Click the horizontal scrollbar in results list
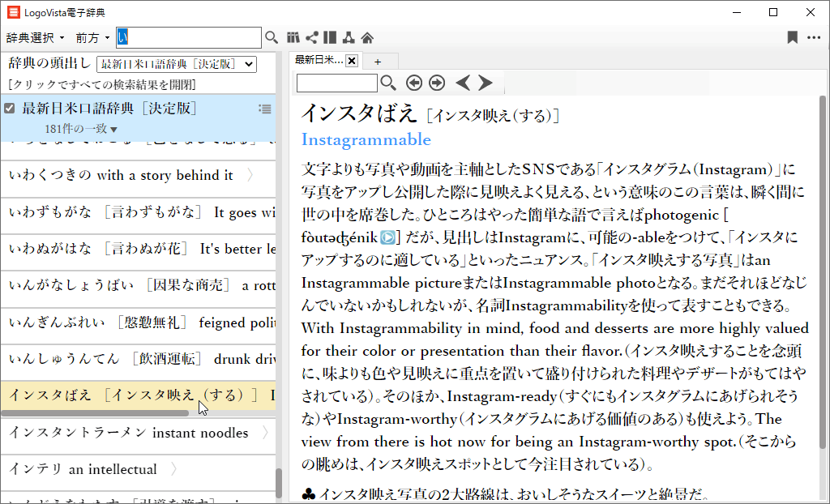Viewport: 830px width, 504px height. click(x=96, y=413)
